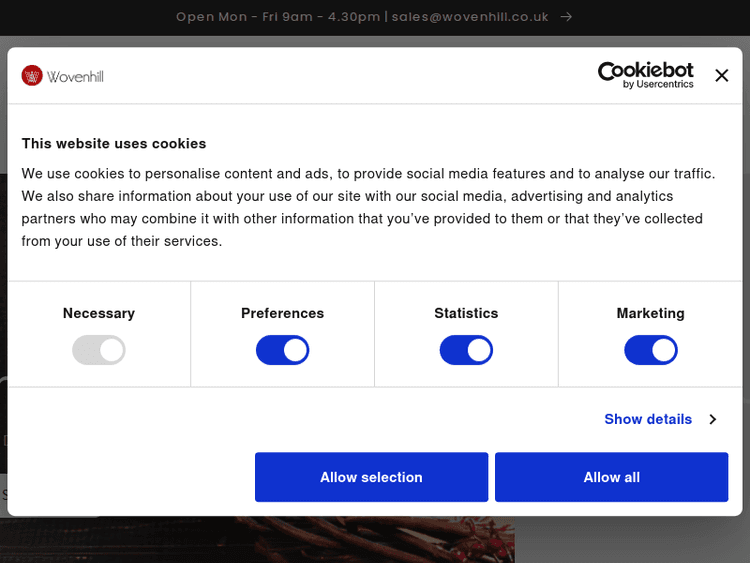Click the "This website uses cookies" heading
750x563 pixels.
[114, 143]
